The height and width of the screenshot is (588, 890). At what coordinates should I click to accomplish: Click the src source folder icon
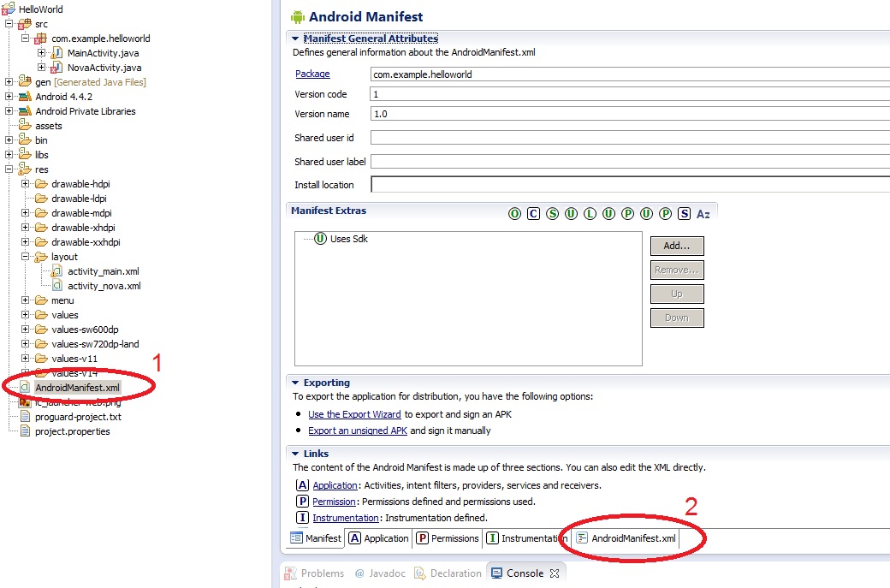[25, 24]
